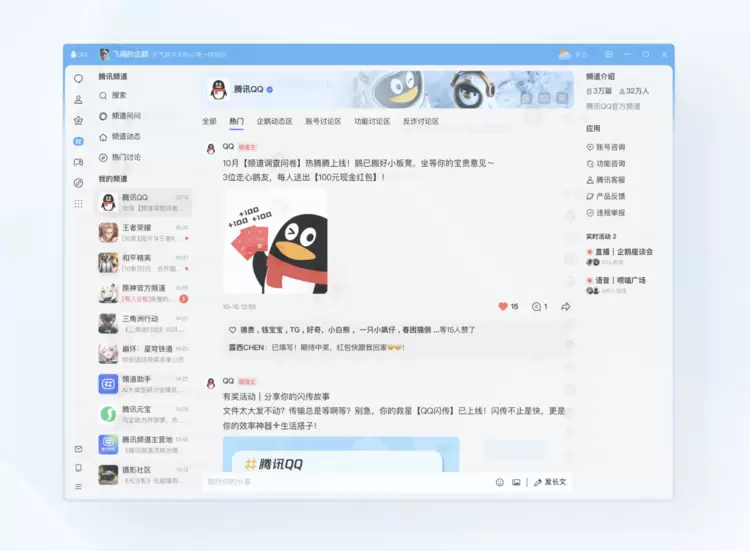This screenshot has width=750, height=551.
Task: Open the Messages chat bubble in sidebar
Action: 78,78
